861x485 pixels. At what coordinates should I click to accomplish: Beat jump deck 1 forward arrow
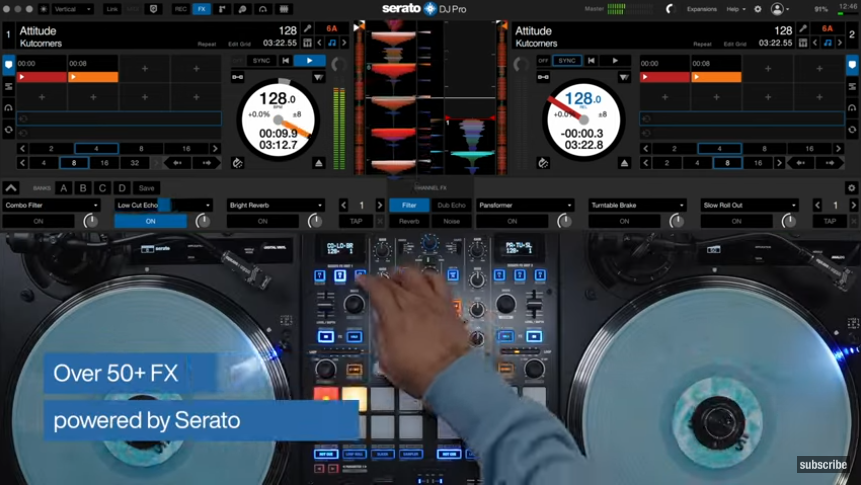tap(206, 163)
